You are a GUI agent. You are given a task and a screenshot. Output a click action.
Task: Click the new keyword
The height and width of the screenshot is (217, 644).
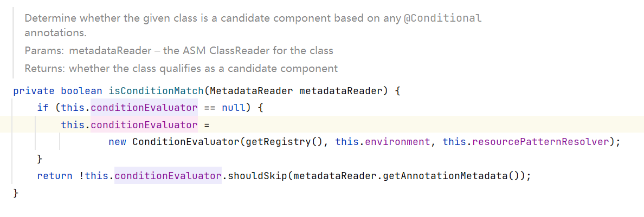coord(117,142)
